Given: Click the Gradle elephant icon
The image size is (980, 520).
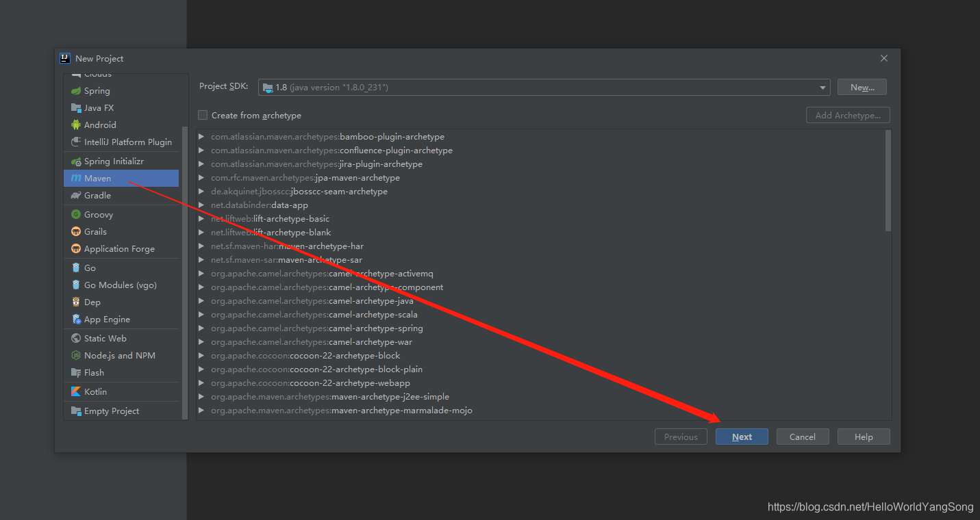Looking at the screenshot, I should pos(76,196).
